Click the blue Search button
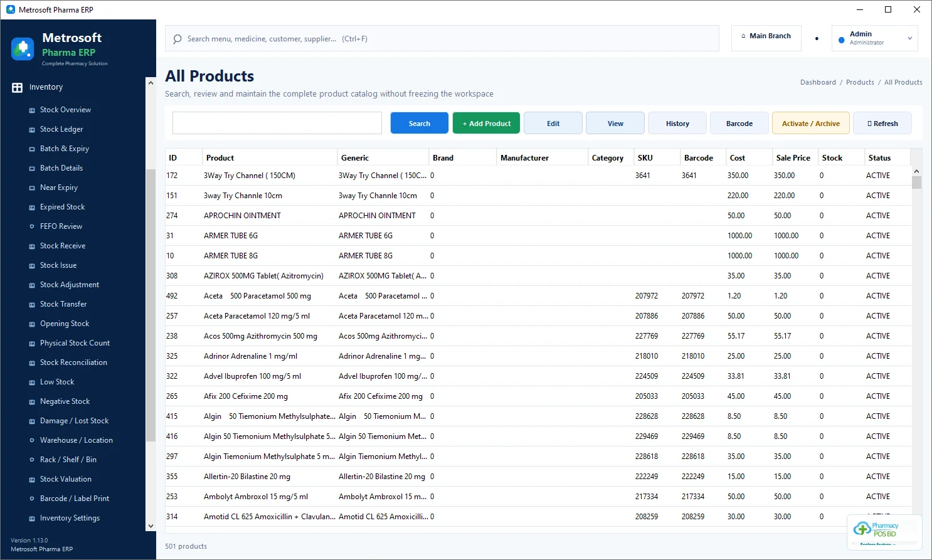 point(420,124)
